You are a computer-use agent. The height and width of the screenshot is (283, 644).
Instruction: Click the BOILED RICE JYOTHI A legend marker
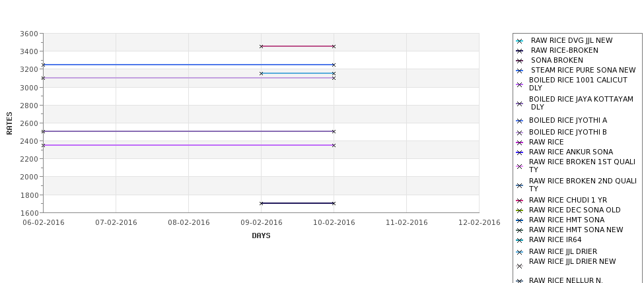(520, 121)
